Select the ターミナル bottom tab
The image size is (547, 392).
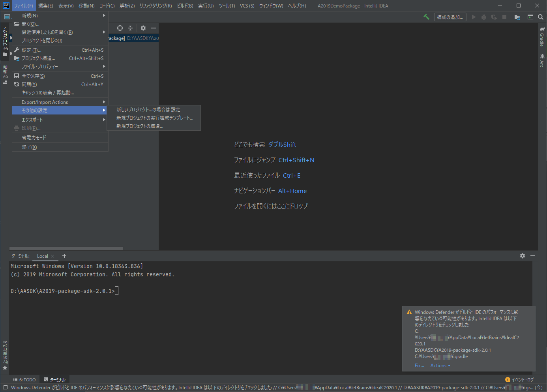[55, 379]
